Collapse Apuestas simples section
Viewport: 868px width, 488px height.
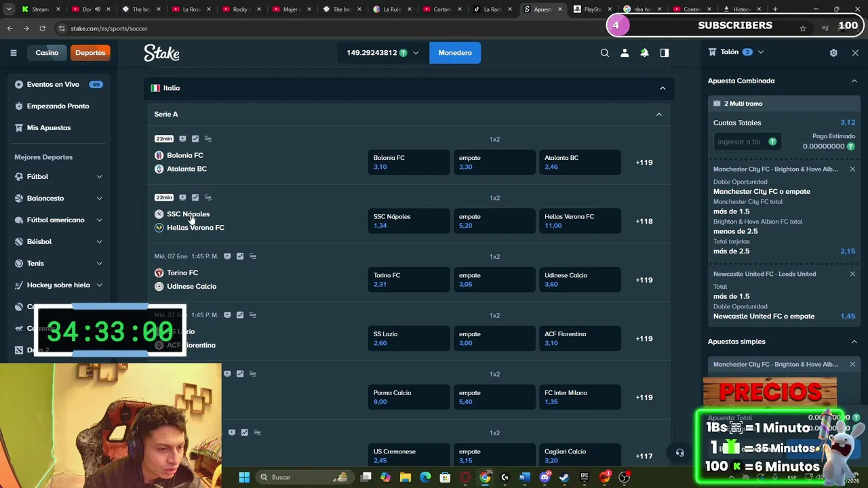854,342
